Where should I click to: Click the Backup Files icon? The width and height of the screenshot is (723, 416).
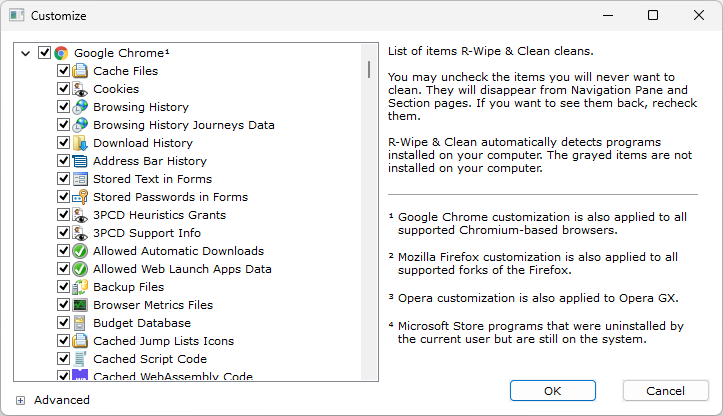pyautogui.click(x=80, y=287)
